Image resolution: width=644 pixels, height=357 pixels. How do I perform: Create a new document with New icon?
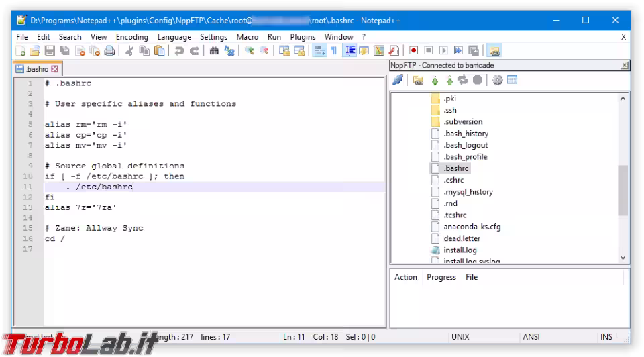[x=20, y=50]
